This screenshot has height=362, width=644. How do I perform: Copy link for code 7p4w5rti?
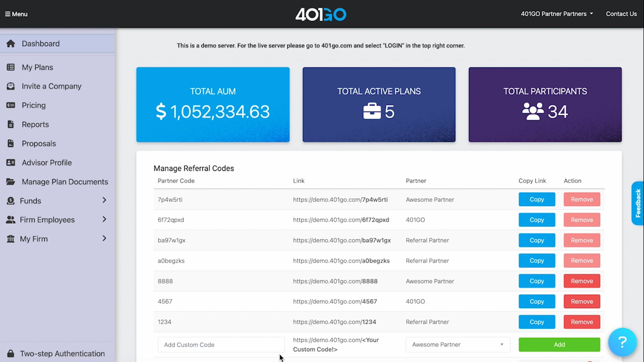tap(537, 200)
